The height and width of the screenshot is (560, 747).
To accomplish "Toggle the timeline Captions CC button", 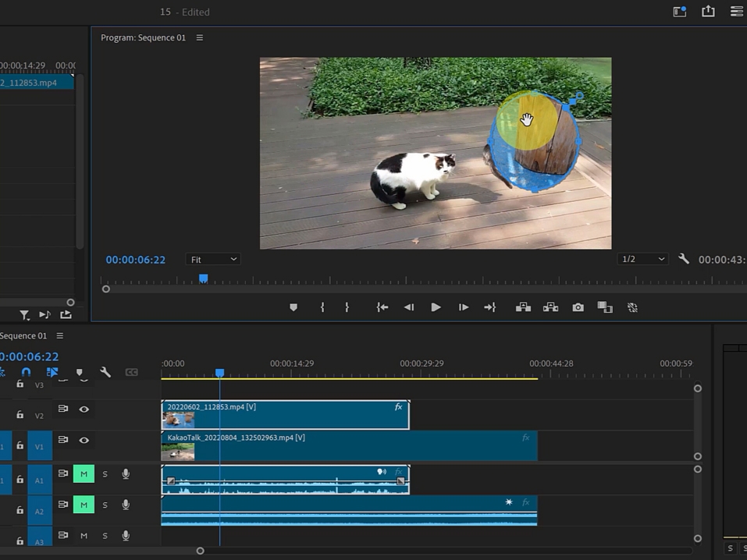I will pyautogui.click(x=131, y=372).
